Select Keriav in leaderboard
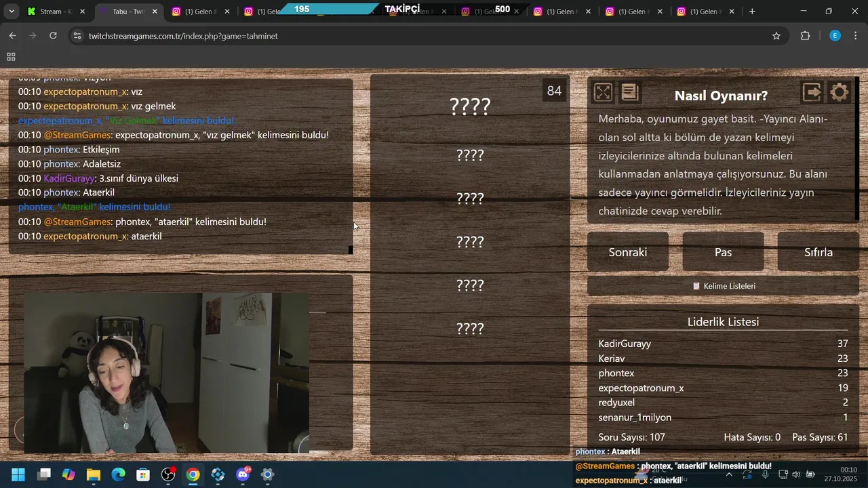868x488 pixels. pos(723,359)
